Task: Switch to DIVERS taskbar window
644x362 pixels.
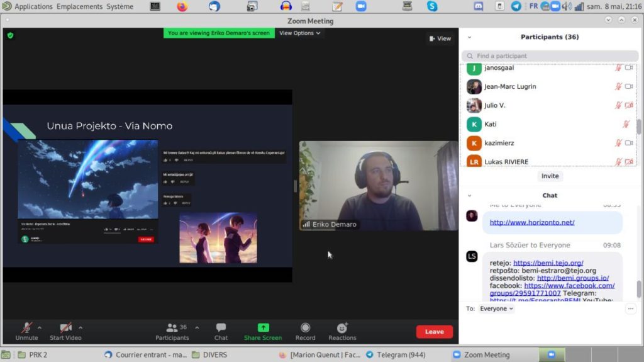Action: tap(209, 354)
